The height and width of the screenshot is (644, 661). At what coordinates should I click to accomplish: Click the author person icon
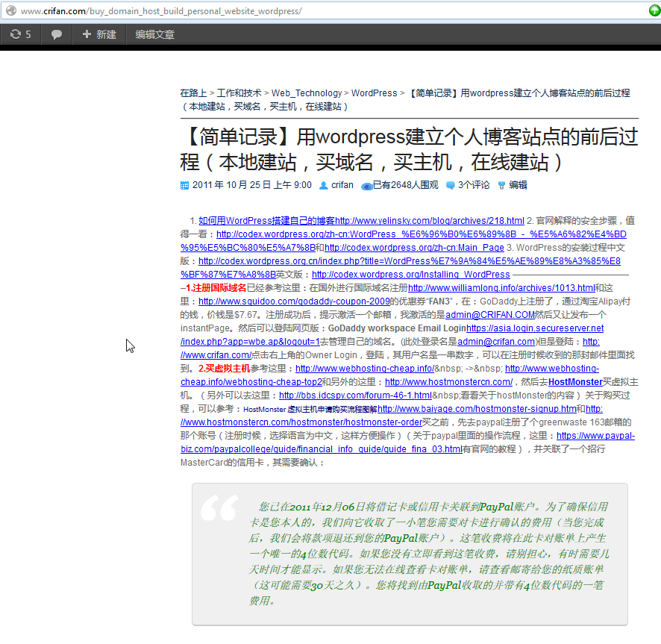coord(323,185)
